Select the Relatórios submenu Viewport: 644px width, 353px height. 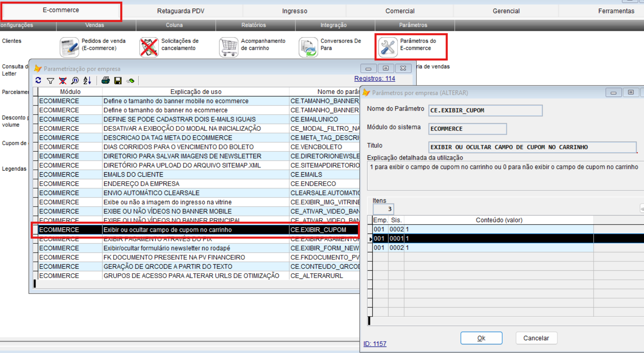point(253,25)
